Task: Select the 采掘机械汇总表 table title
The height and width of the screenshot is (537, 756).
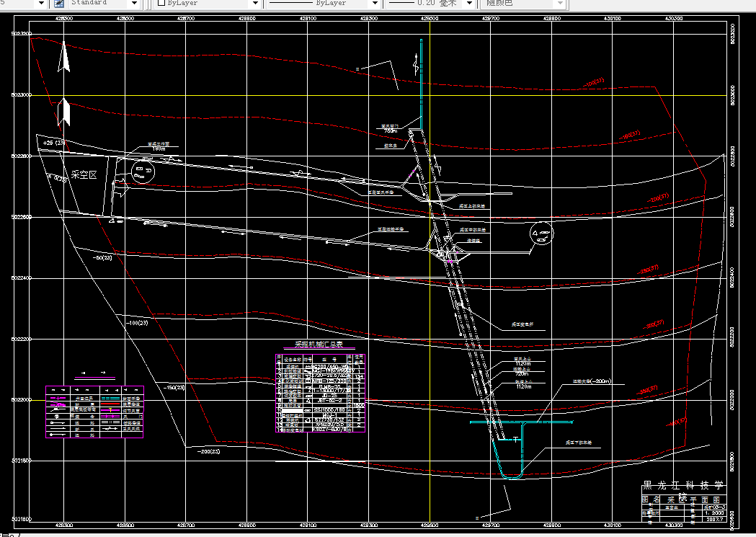Action: click(x=319, y=345)
